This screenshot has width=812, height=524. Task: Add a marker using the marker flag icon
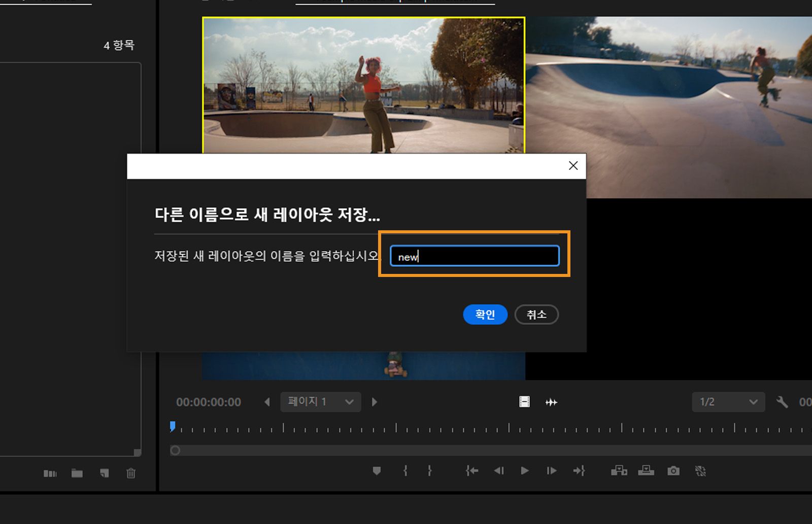pos(376,471)
